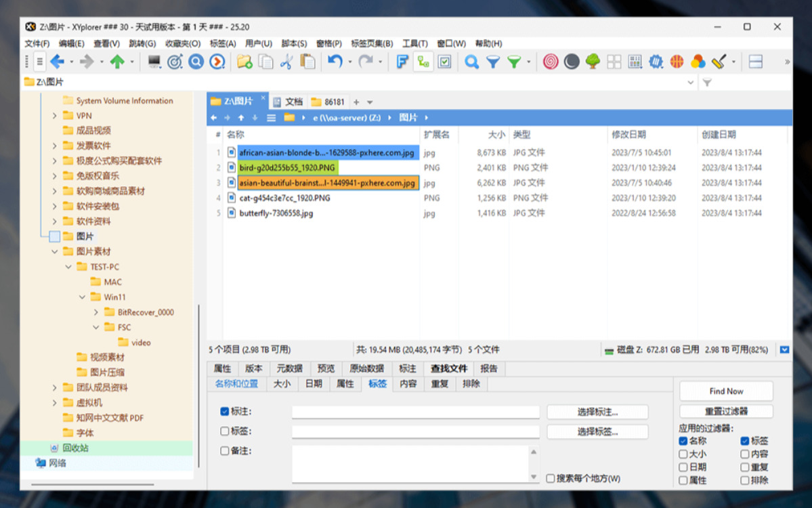Click the 选择标注... button
This screenshot has width=812, height=508.
tap(597, 412)
